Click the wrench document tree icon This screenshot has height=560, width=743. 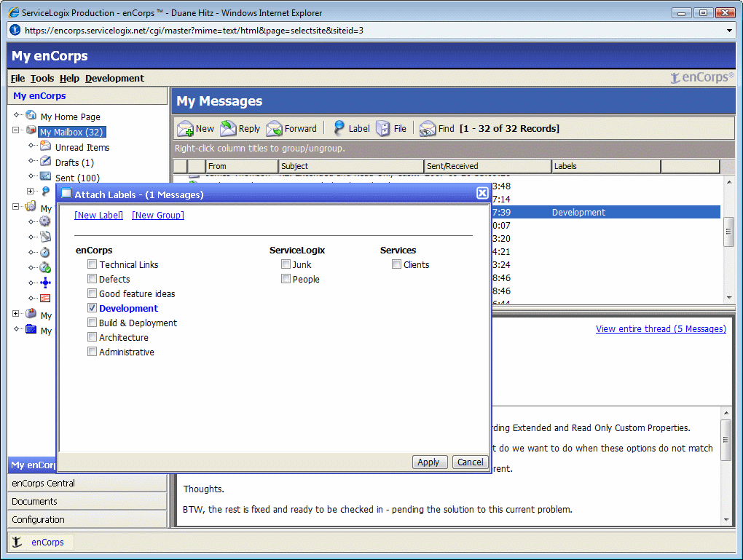pos(45,237)
